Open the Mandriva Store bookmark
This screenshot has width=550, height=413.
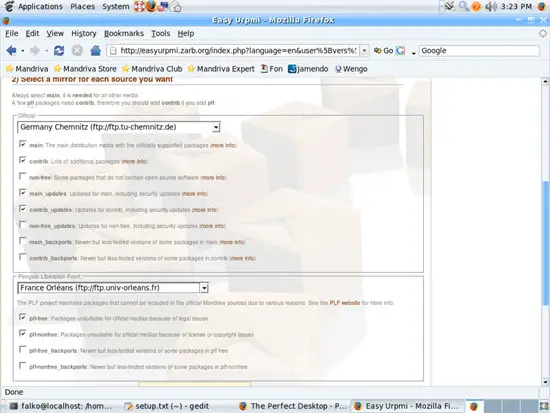(x=85, y=69)
